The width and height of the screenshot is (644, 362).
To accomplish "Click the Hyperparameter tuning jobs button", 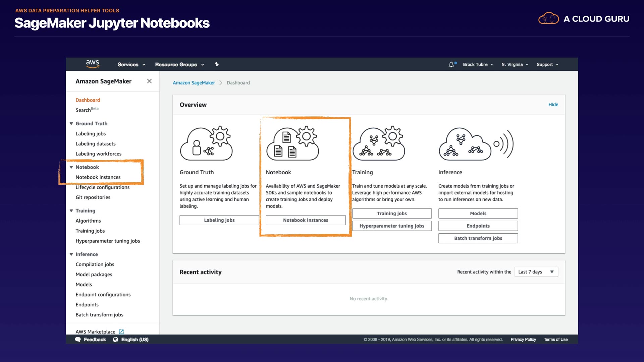I will click(x=391, y=226).
